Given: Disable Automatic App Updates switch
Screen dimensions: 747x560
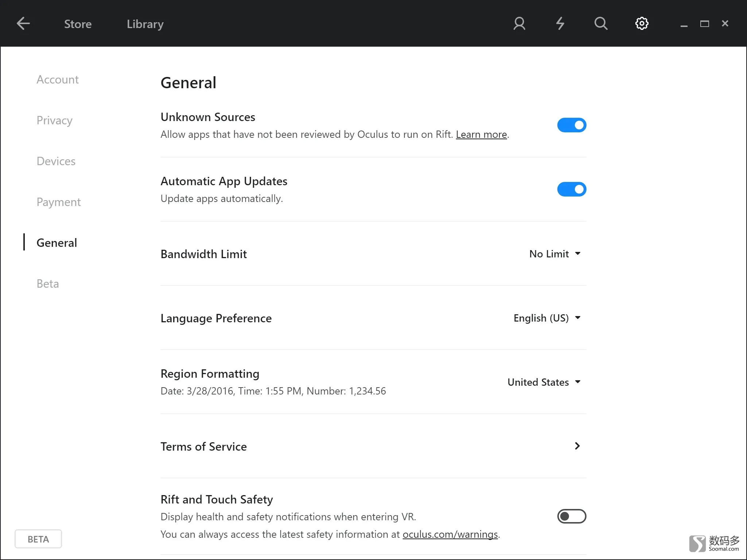Looking at the screenshot, I should [572, 189].
